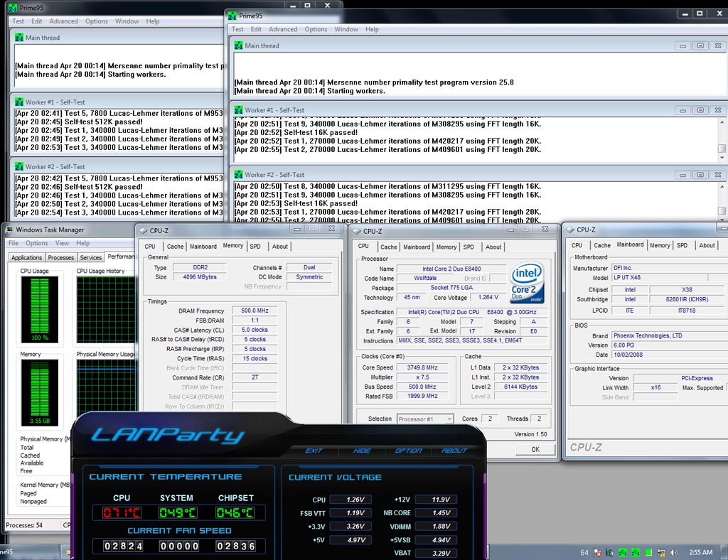The width and height of the screenshot is (728, 560).
Task: Click Worker #1 icon in front Prime95 window
Action: pyautogui.click(x=238, y=110)
